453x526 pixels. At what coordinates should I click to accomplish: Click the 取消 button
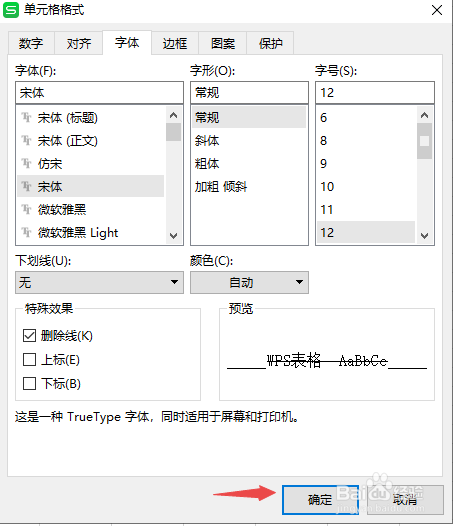pyautogui.click(x=405, y=499)
